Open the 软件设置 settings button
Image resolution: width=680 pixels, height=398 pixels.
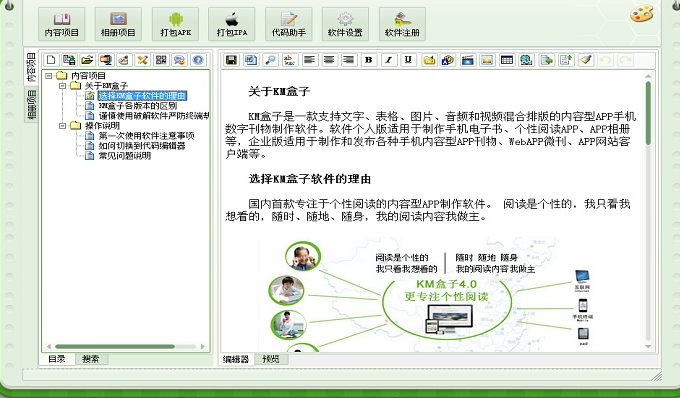point(345,24)
